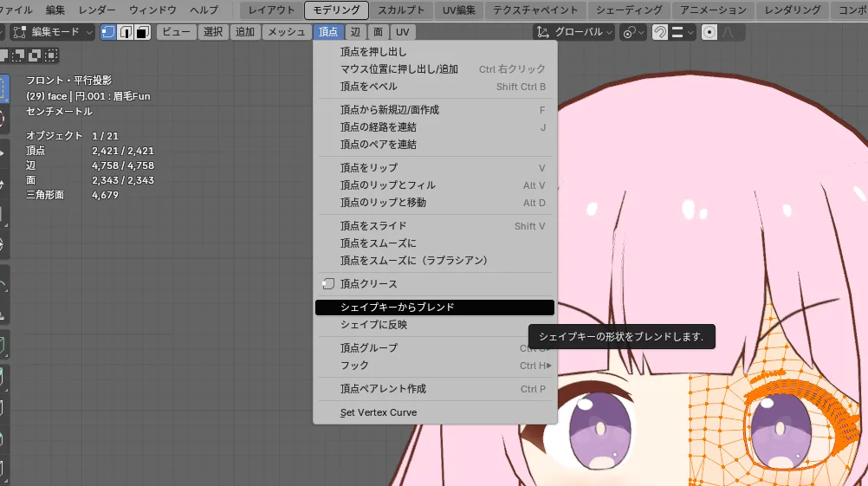Open the 選択 header menu

213,32
